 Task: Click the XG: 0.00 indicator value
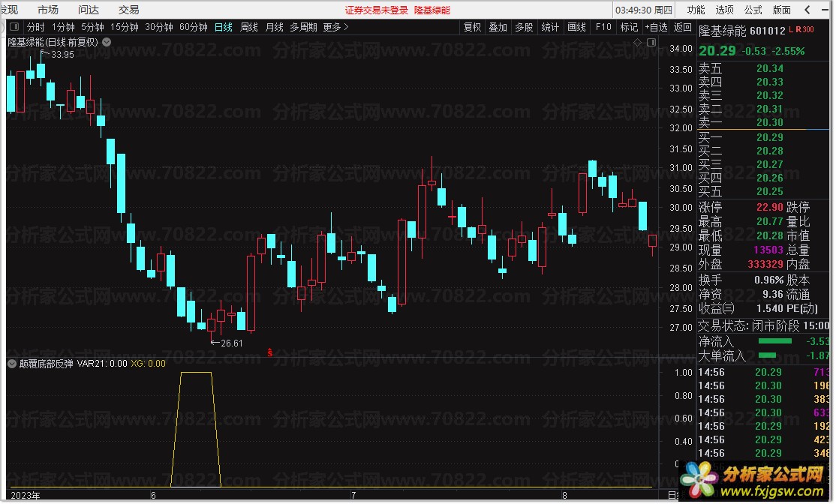tap(149, 363)
